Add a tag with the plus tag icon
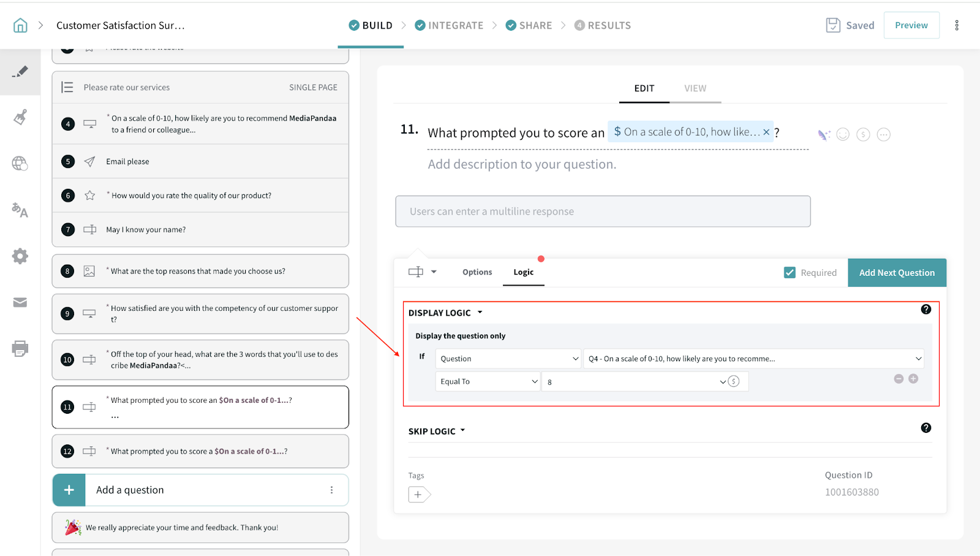This screenshot has width=980, height=556. [x=419, y=494]
